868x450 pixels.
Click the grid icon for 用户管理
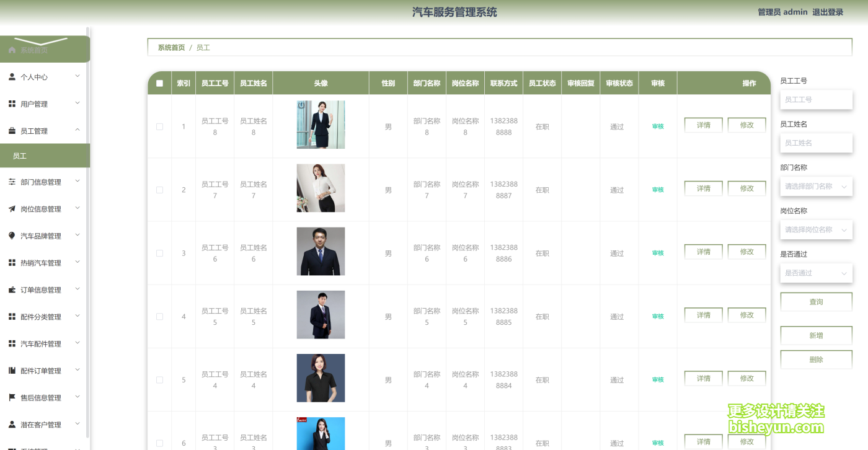pyautogui.click(x=12, y=104)
